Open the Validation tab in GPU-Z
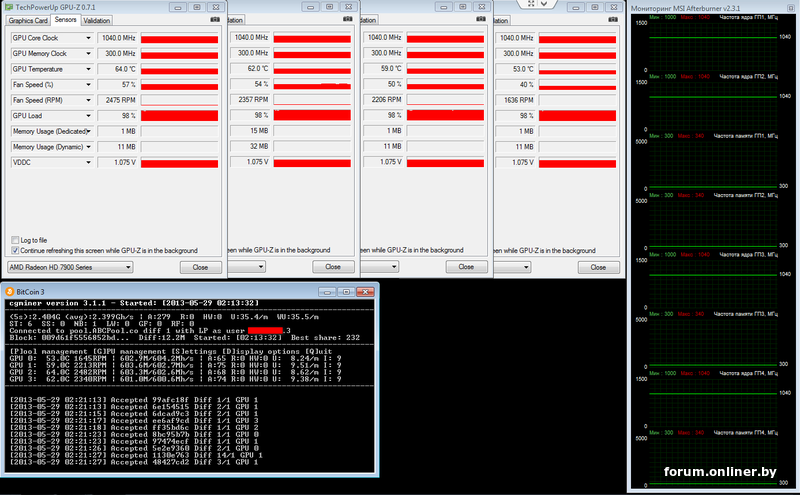Image resolution: width=800 pixels, height=495 pixels. [x=96, y=20]
